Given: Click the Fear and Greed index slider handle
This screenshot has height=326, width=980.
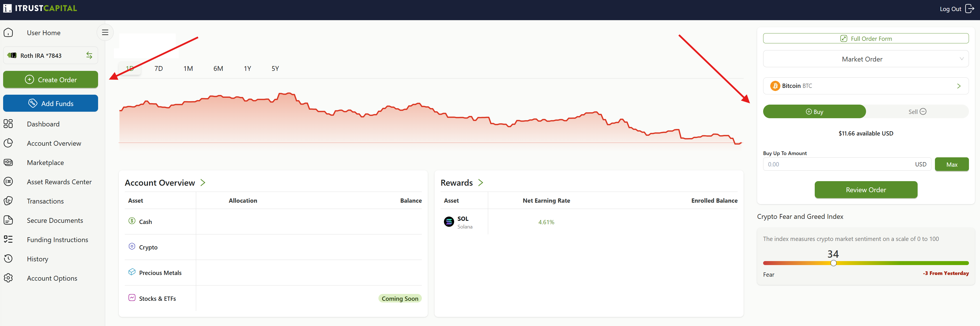Looking at the screenshot, I should tap(833, 263).
